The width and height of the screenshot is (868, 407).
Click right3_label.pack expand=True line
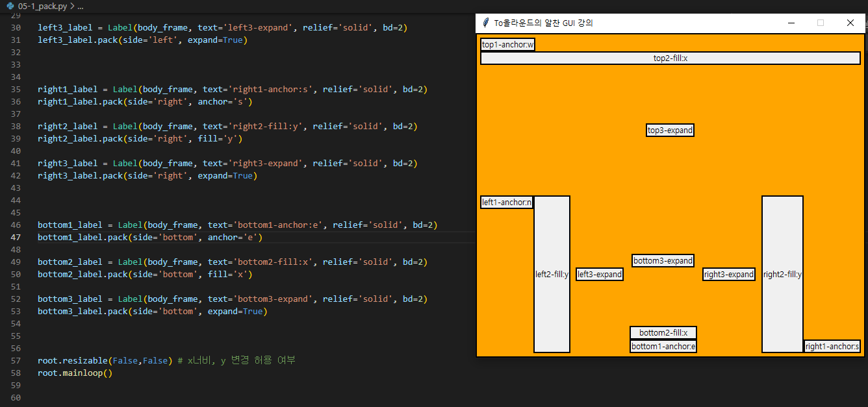(x=147, y=176)
